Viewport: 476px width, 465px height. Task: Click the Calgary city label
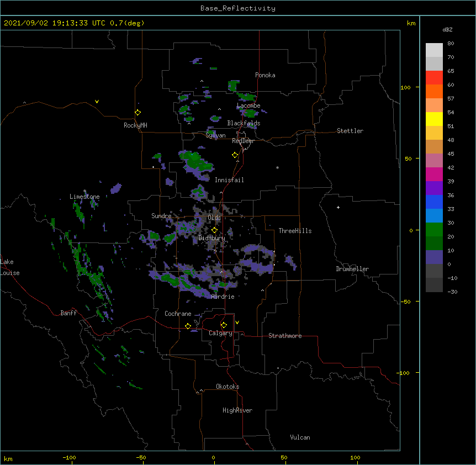[221, 333]
